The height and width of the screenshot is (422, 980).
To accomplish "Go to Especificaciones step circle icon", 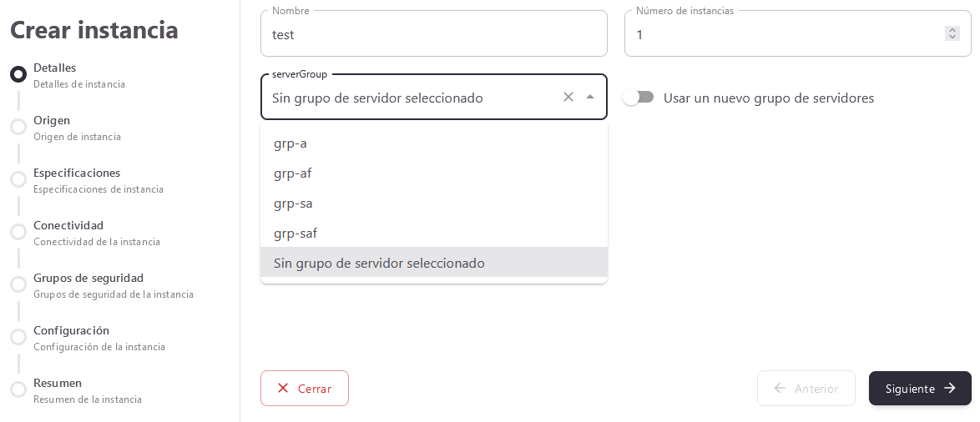I will pos(18,179).
